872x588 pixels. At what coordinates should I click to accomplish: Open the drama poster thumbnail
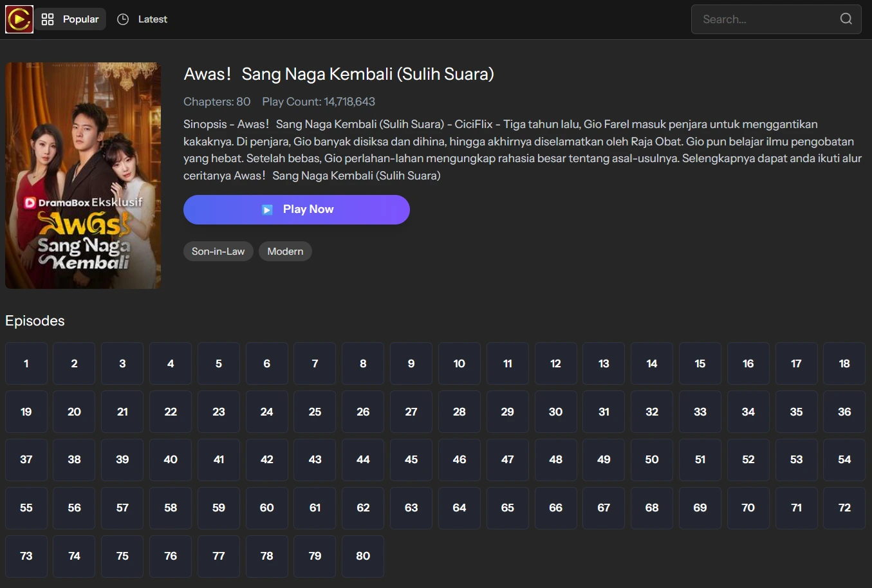(x=82, y=175)
